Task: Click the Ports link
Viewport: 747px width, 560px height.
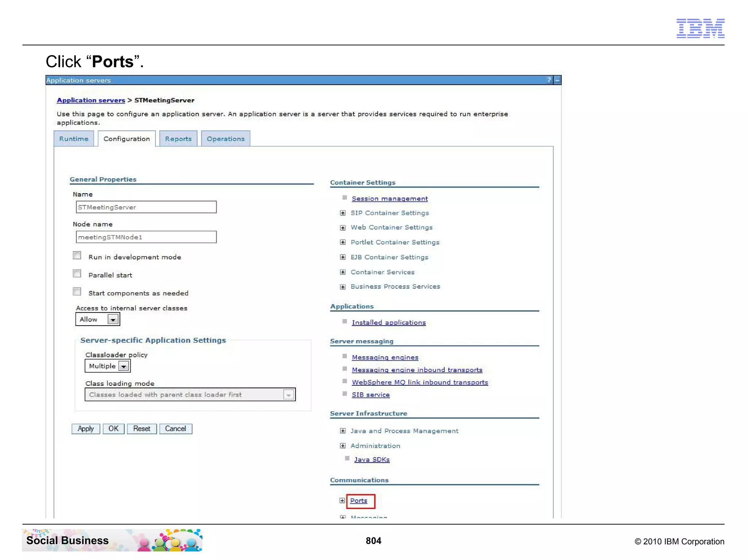Action: coord(359,501)
